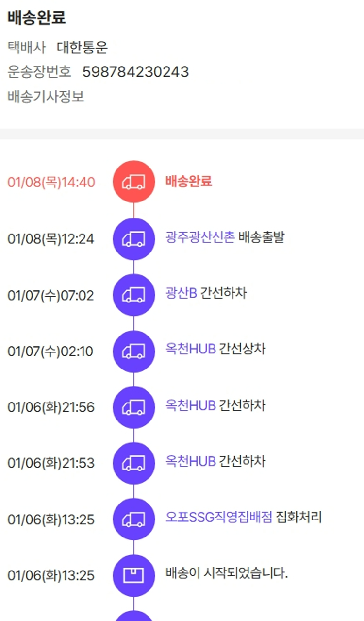This screenshot has height=621, width=364.
Task: Click the box icon beside 배송이 시작되었습니다
Action: [133, 575]
